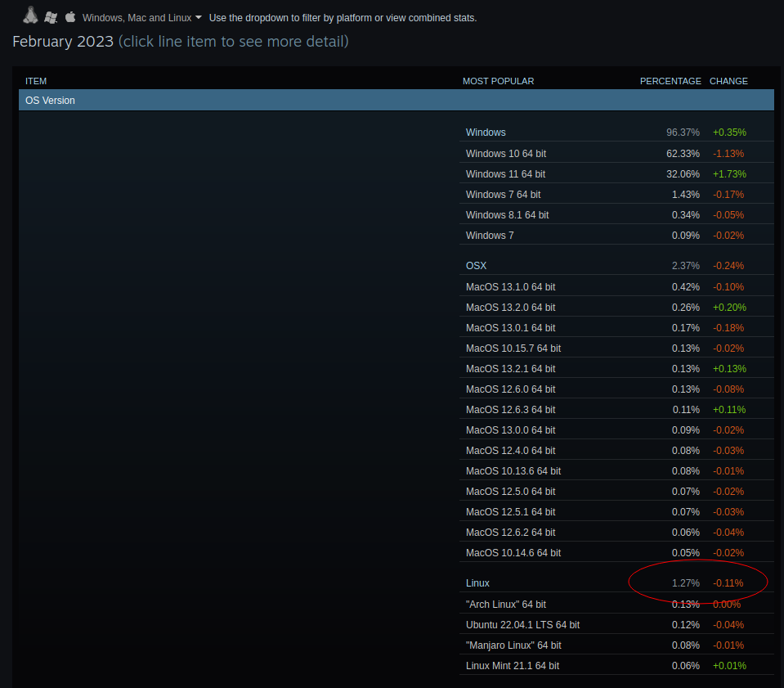784x688 pixels.
Task: Select the MacOS 12.6.0 64 bit row
Action: click(x=616, y=389)
